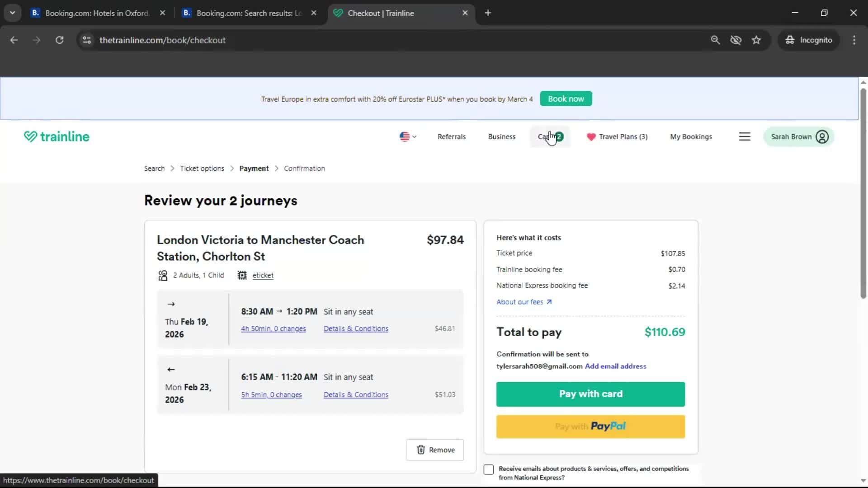Click the heart icon beside Travel Plans

[x=591, y=137]
